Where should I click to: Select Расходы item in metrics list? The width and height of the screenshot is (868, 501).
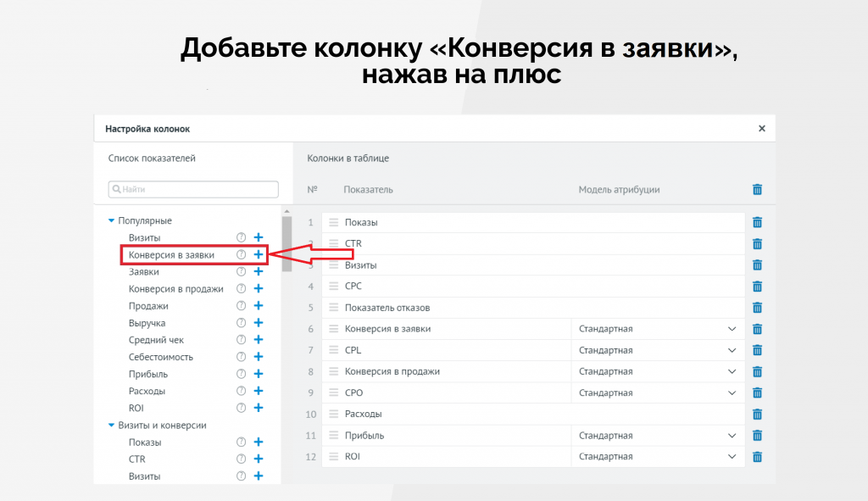click(x=147, y=392)
